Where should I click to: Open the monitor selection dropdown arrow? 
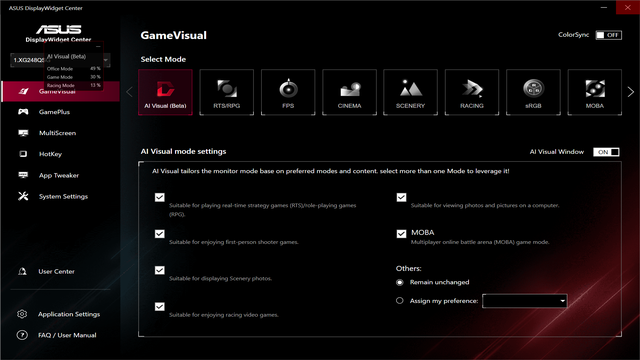tap(106, 60)
